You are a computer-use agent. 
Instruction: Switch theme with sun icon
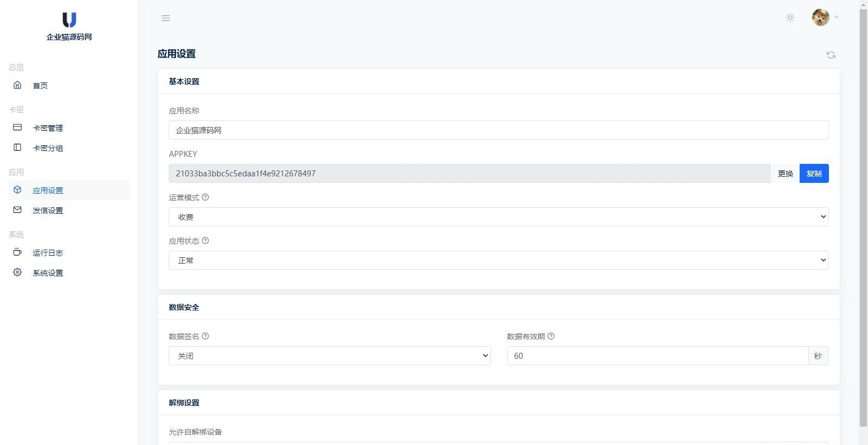pyautogui.click(x=790, y=17)
